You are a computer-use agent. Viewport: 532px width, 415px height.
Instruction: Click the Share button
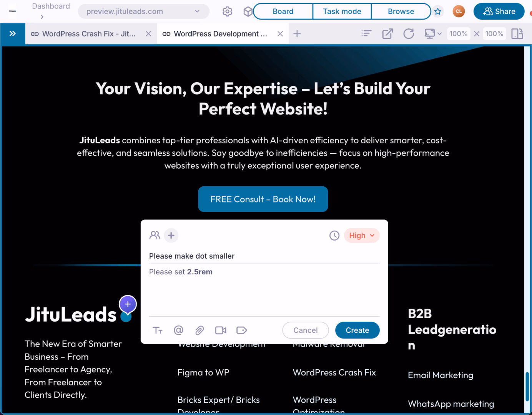click(499, 11)
